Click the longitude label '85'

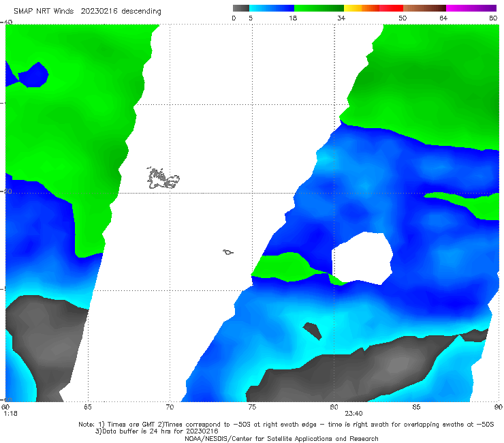point(416,408)
